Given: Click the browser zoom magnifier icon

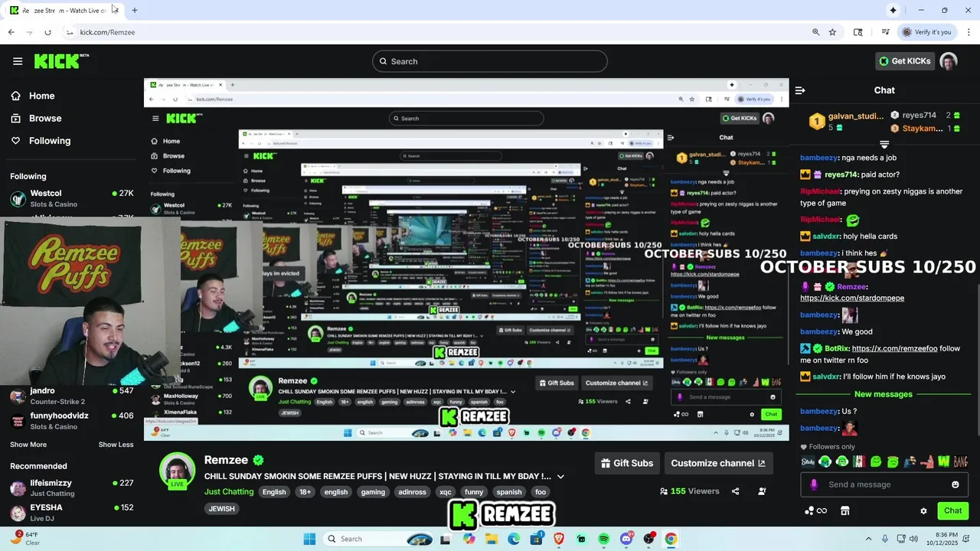Looking at the screenshot, I should click(816, 32).
